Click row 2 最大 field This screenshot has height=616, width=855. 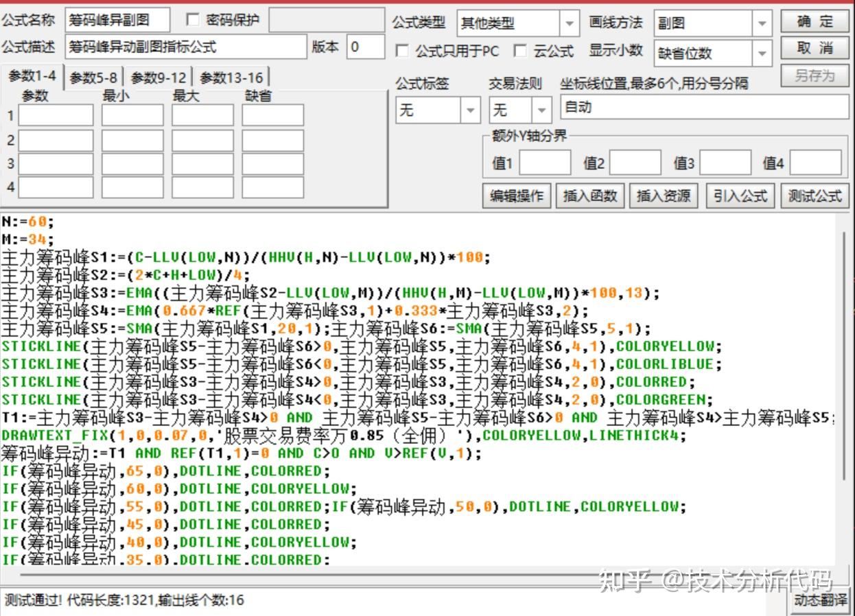202,140
